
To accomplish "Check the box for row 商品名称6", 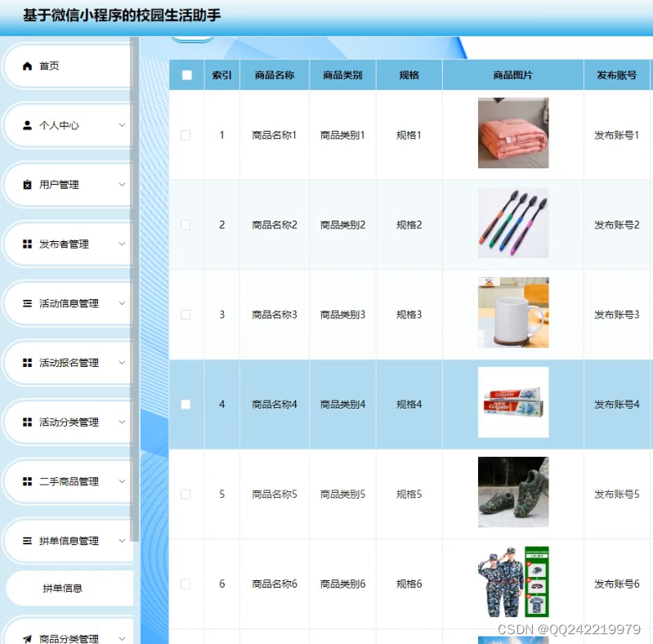I will point(186,584).
